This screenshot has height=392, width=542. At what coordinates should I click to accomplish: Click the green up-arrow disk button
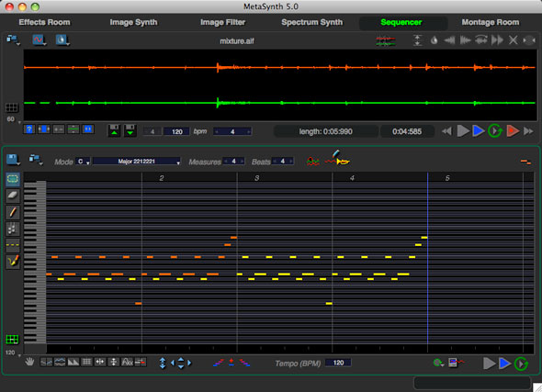114,130
